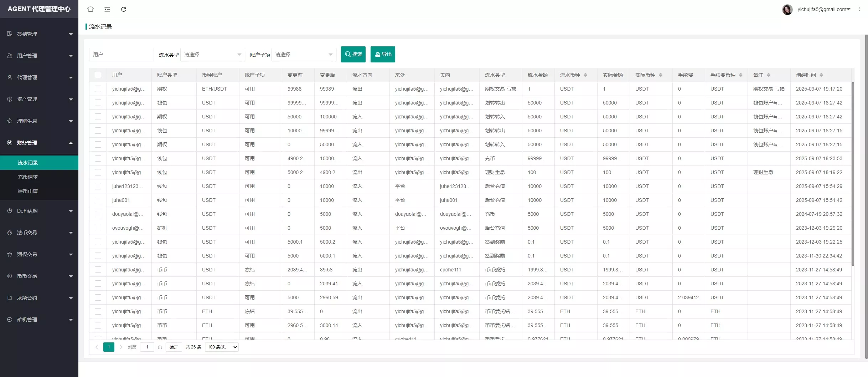This screenshot has width=868, height=377.
Task: Sort by 创建时间 column sort arrows
Action: coord(821,75)
